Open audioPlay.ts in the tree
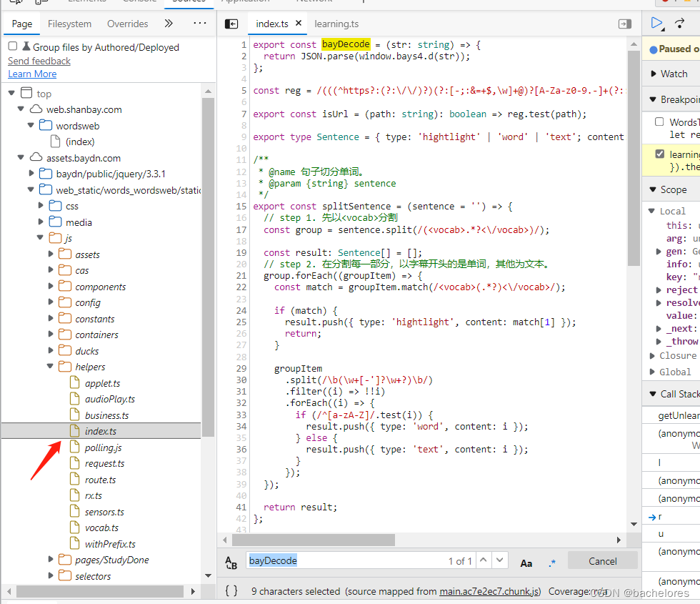Viewport: 700px width, 604px height. tap(110, 399)
